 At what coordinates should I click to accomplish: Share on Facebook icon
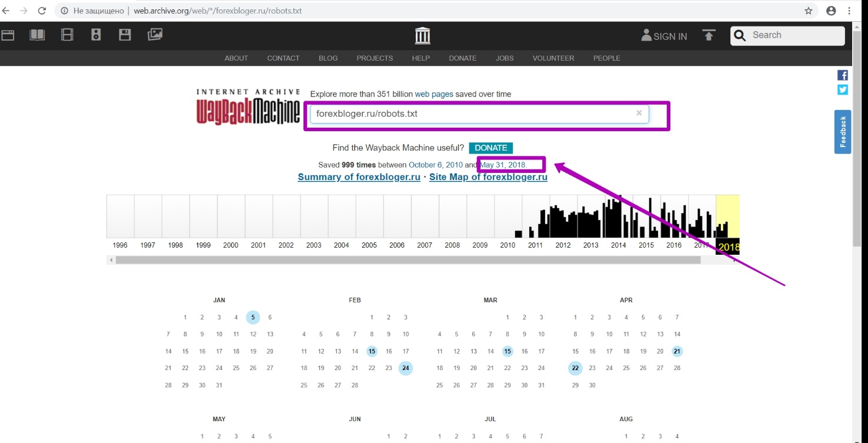click(843, 75)
